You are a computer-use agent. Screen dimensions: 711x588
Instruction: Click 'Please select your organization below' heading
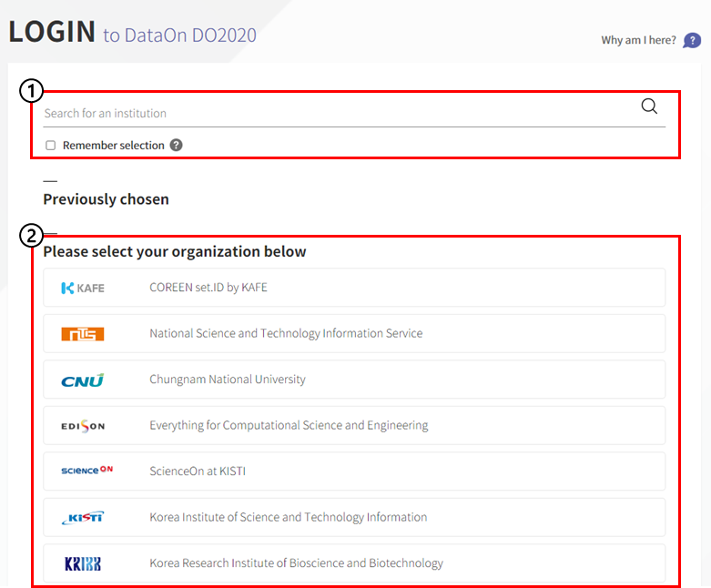point(175,251)
